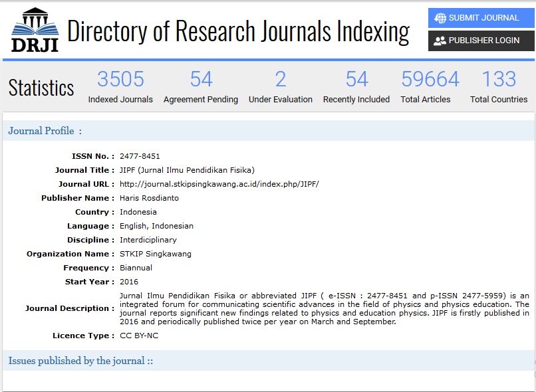Click the 59664 Total Articles count
The width and height of the screenshot is (536, 392).
pyautogui.click(x=430, y=79)
